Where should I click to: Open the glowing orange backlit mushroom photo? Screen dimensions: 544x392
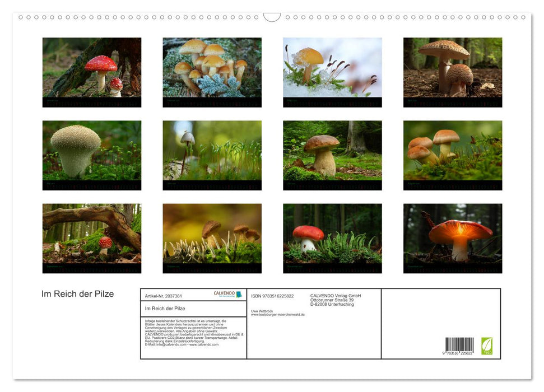coord(453,234)
